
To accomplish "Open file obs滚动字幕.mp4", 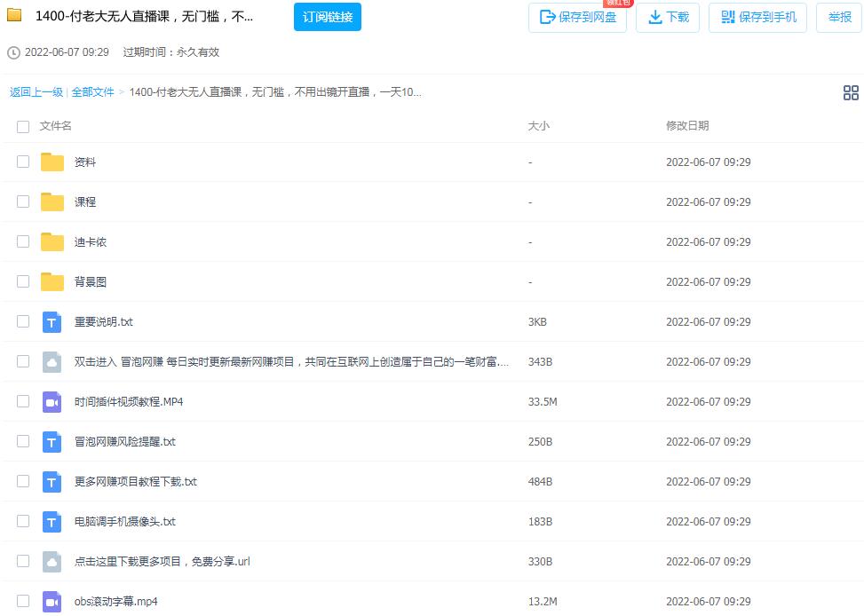I will [x=116, y=602].
